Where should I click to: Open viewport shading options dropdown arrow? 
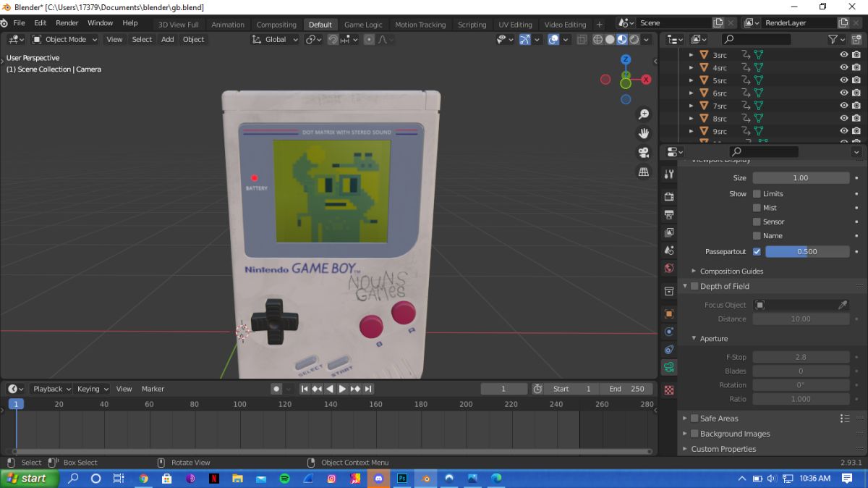[646, 39]
